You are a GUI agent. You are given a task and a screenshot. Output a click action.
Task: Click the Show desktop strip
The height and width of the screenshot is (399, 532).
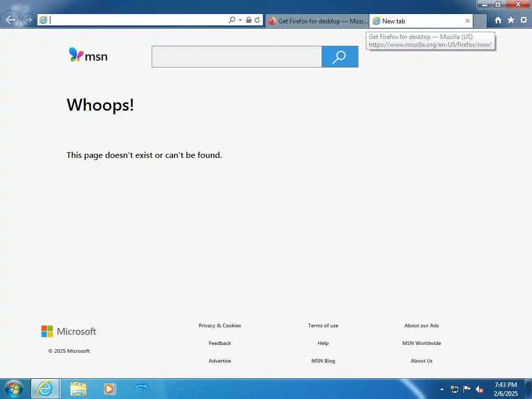point(528,389)
